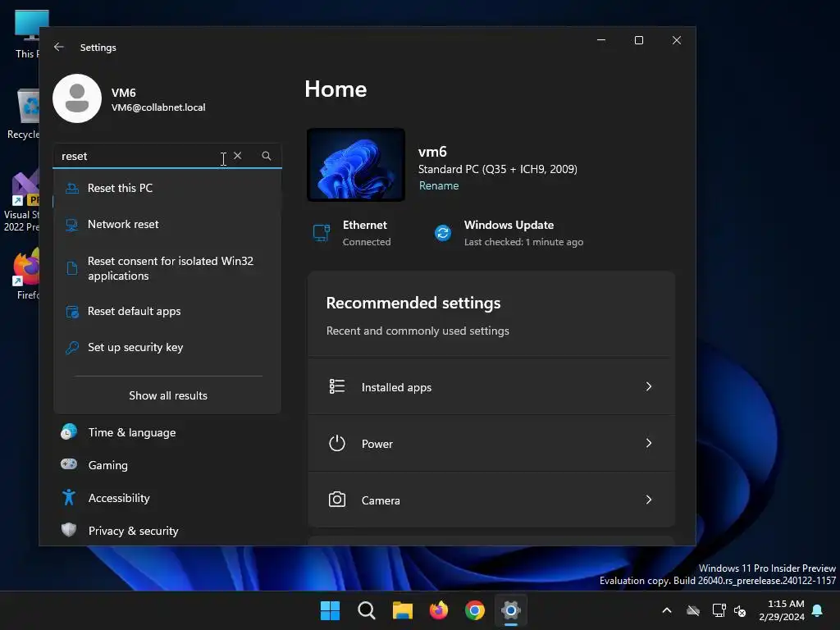Open the Camera setting
The width and height of the screenshot is (840, 630).
(491, 500)
